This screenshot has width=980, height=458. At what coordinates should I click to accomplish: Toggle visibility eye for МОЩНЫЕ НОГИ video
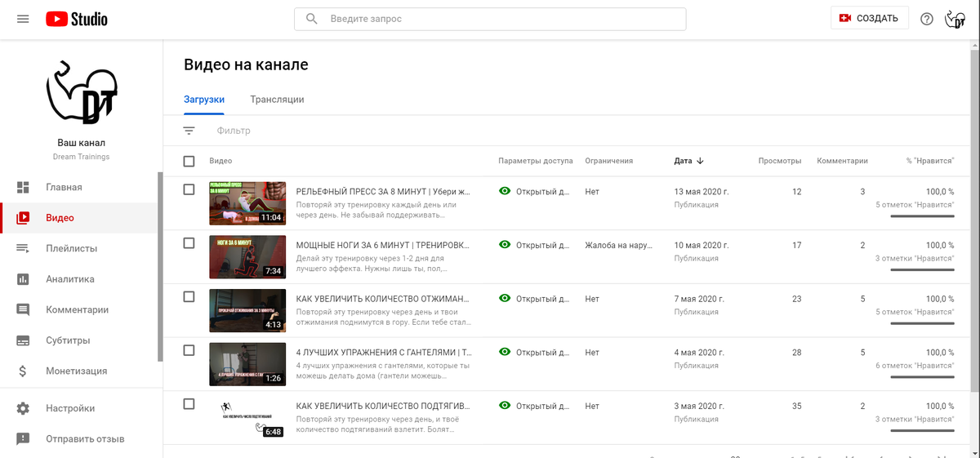(505, 245)
